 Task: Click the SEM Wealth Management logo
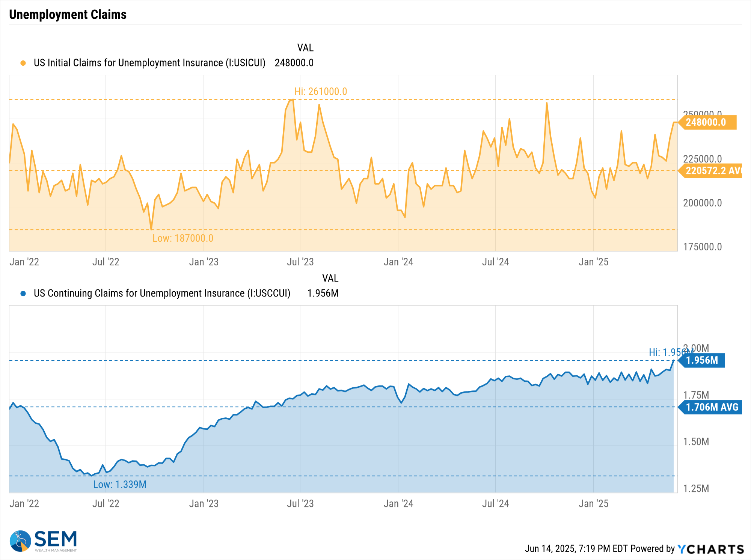point(43,541)
